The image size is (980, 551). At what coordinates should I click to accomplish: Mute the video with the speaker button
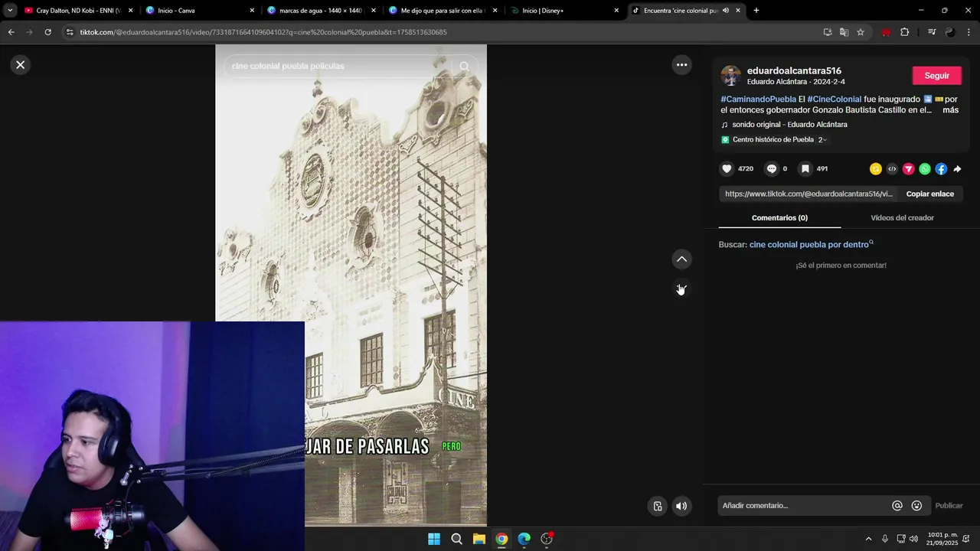click(x=681, y=506)
